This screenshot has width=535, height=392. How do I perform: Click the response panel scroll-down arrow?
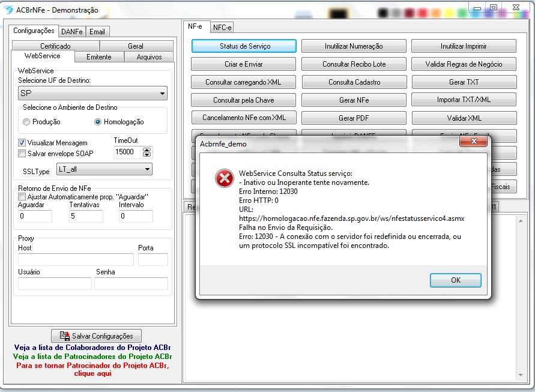521,375
